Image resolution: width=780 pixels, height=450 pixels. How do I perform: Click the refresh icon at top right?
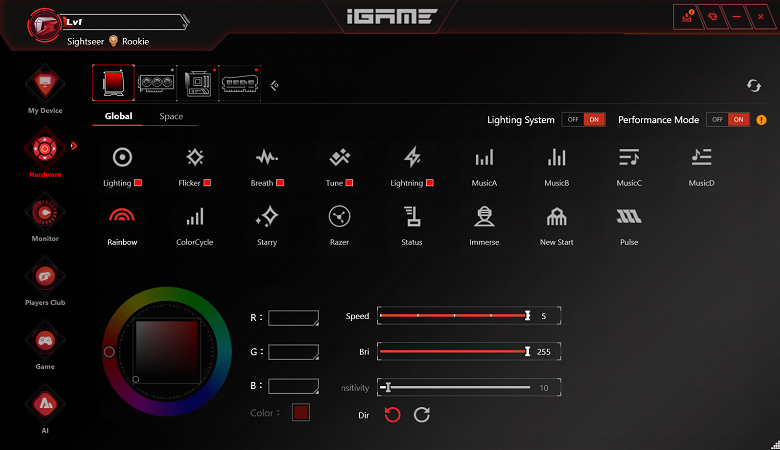(x=754, y=86)
